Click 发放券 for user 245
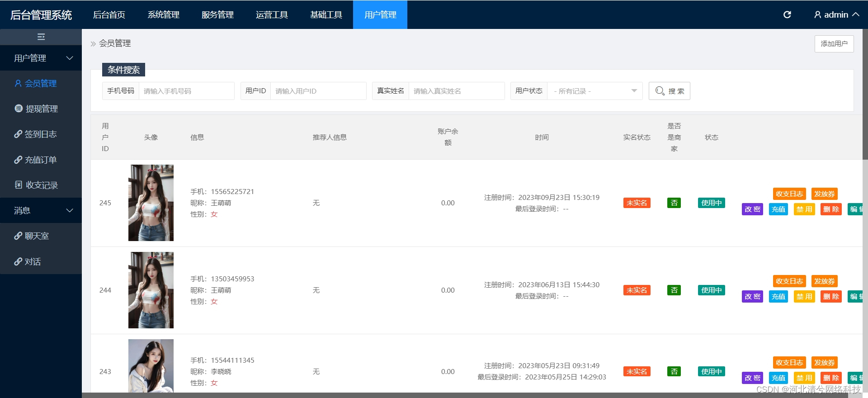The image size is (868, 398). (x=825, y=194)
